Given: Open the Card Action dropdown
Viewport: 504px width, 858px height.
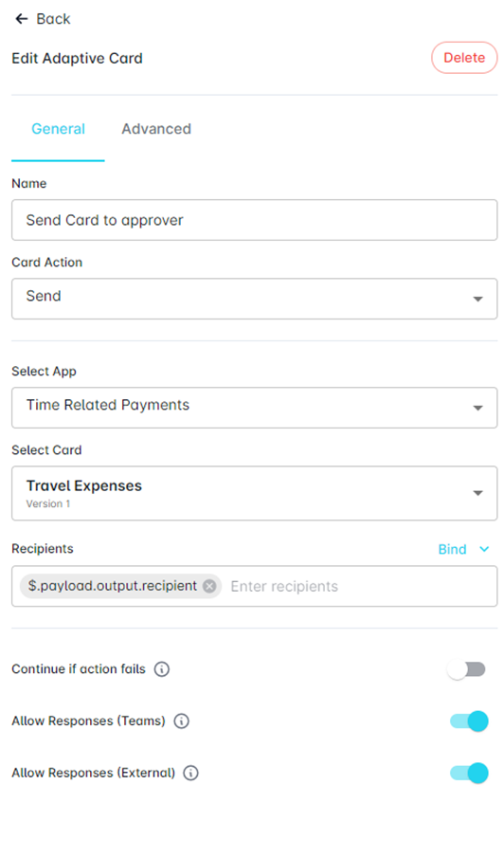Looking at the screenshot, I should [254, 299].
